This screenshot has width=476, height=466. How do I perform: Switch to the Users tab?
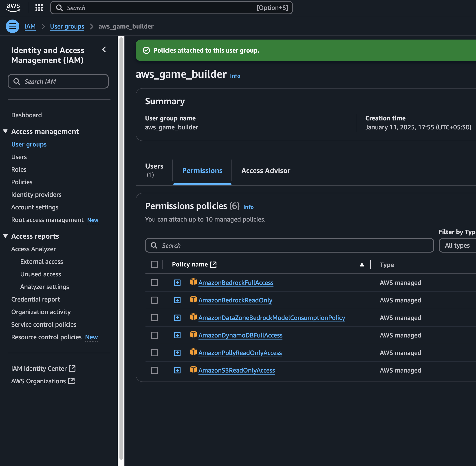(x=154, y=170)
